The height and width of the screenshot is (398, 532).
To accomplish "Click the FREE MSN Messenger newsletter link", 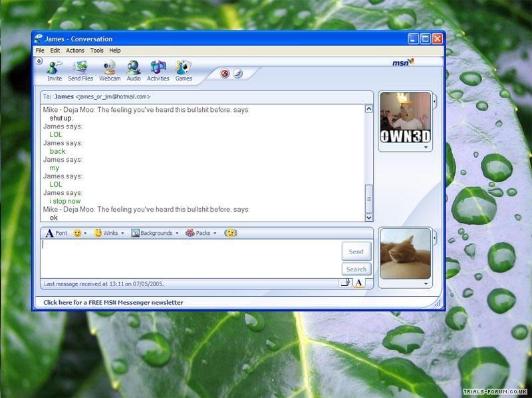I will [113, 302].
